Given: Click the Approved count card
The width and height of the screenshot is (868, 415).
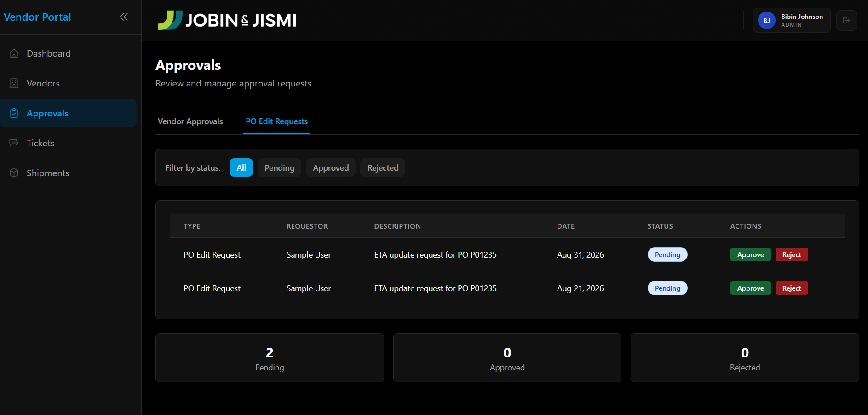Looking at the screenshot, I should point(507,358).
